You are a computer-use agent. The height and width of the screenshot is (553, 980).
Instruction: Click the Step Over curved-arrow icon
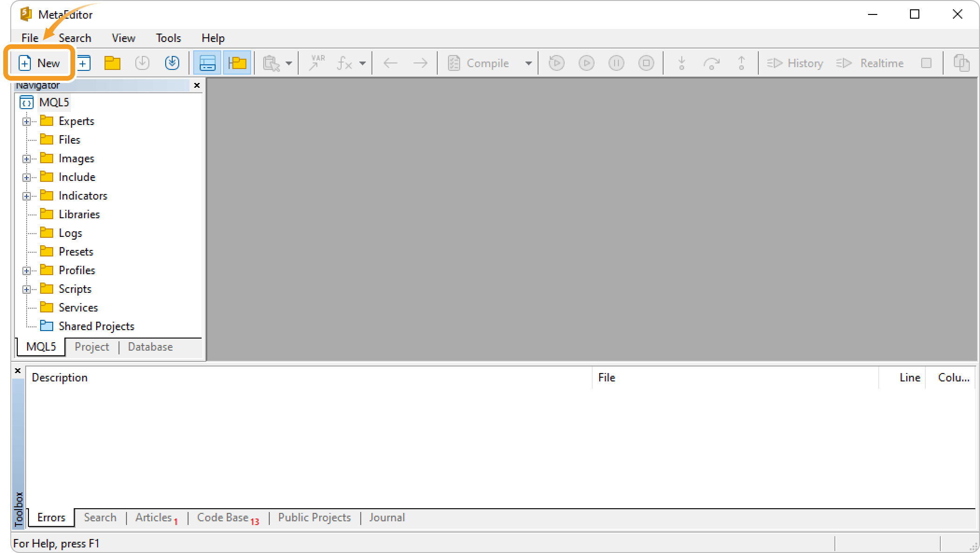point(712,63)
